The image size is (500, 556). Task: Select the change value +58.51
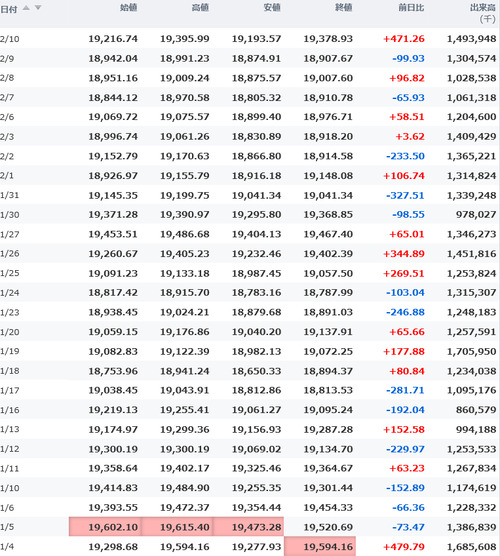point(407,117)
